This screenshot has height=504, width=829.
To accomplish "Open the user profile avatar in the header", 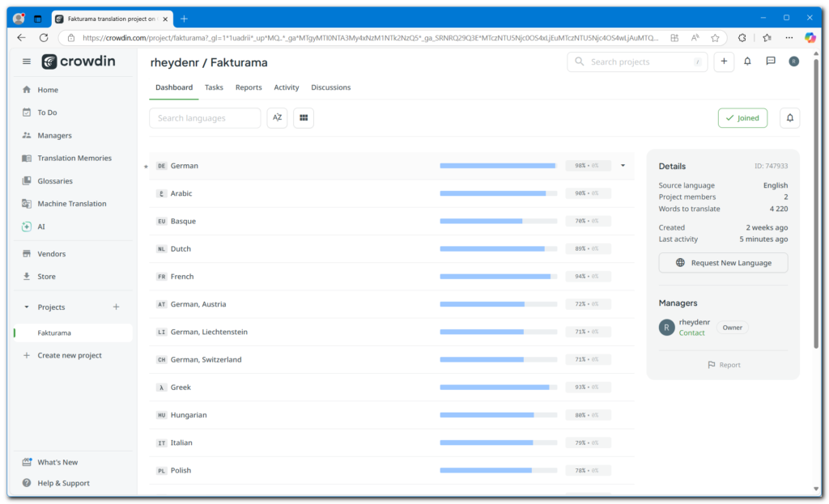I will (x=794, y=61).
